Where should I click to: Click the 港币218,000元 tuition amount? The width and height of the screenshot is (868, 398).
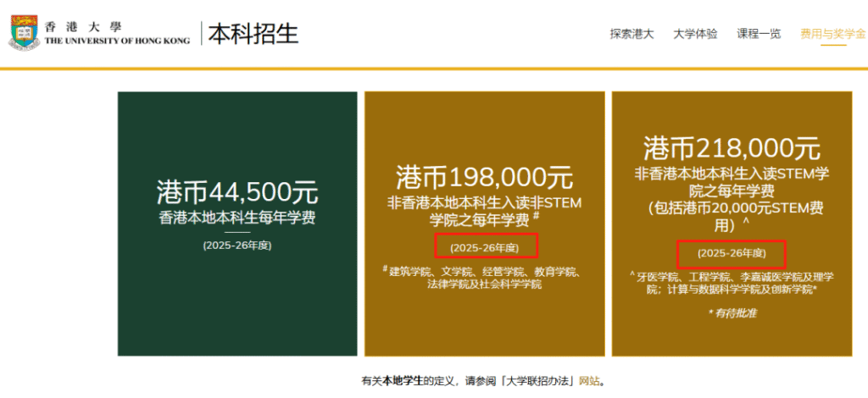(x=732, y=148)
